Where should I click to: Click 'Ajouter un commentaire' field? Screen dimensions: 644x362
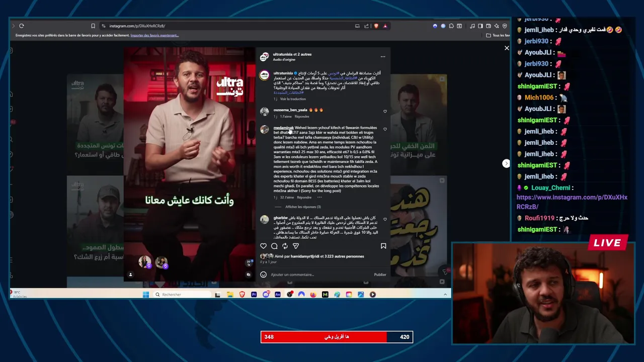[x=321, y=275]
